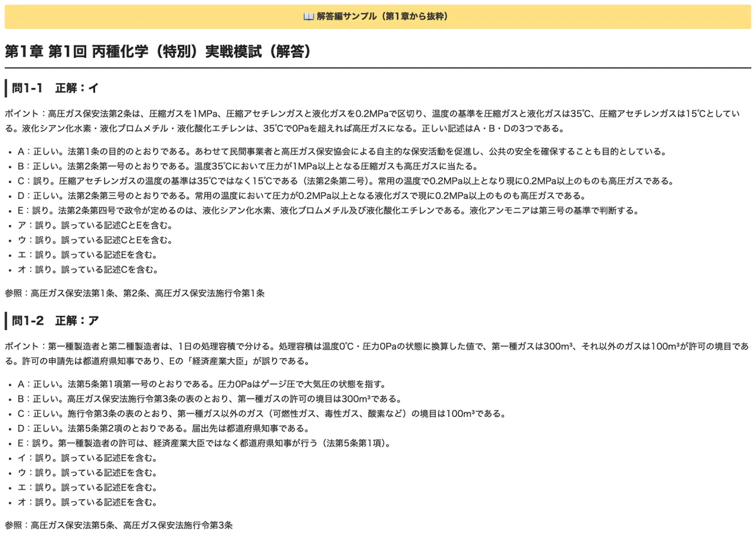Click the paragraph starting ポイント：第一種製造者と第二種製造者は
Image resolution: width=756 pixels, height=558 pixels.
[377, 354]
